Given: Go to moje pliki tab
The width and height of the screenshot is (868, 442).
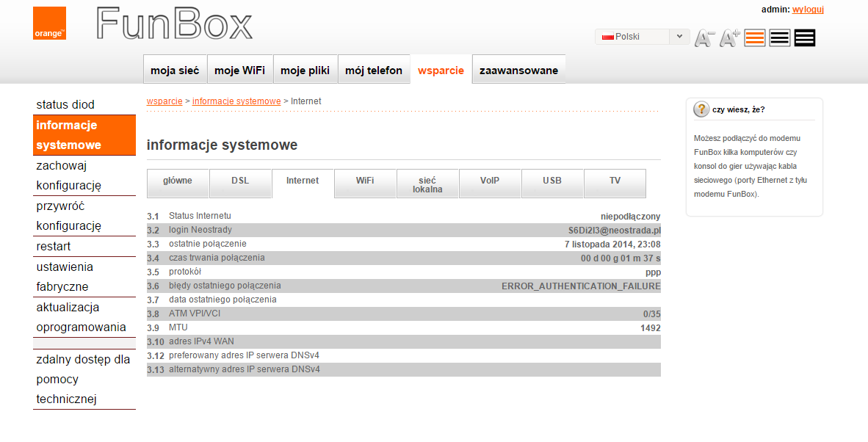Looking at the screenshot, I should pyautogui.click(x=305, y=70).
